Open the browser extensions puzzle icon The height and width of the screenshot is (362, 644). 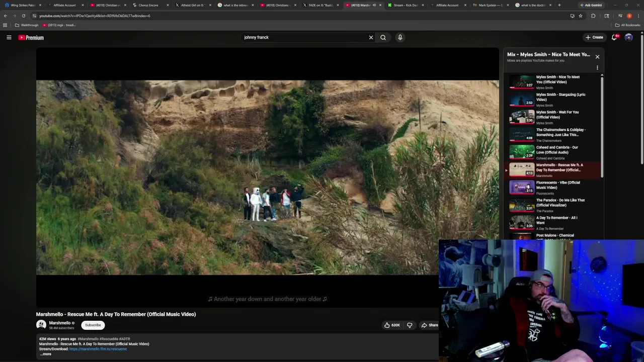pos(593,16)
